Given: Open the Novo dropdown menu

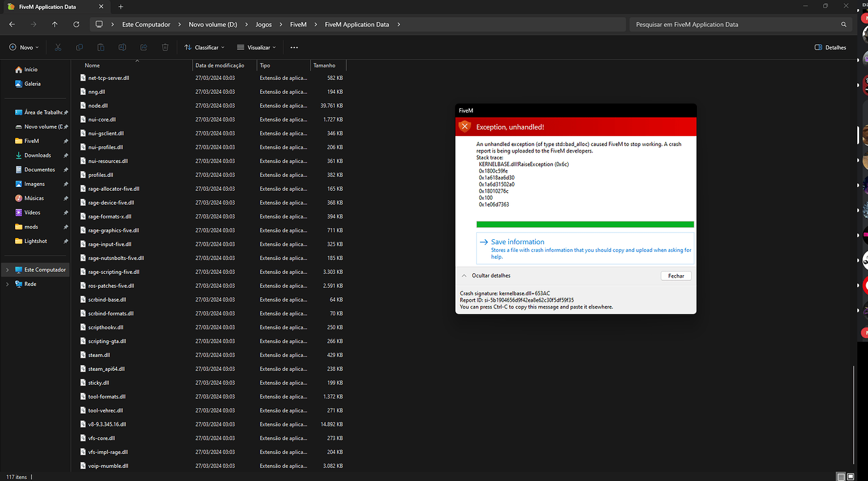Looking at the screenshot, I should [x=23, y=47].
